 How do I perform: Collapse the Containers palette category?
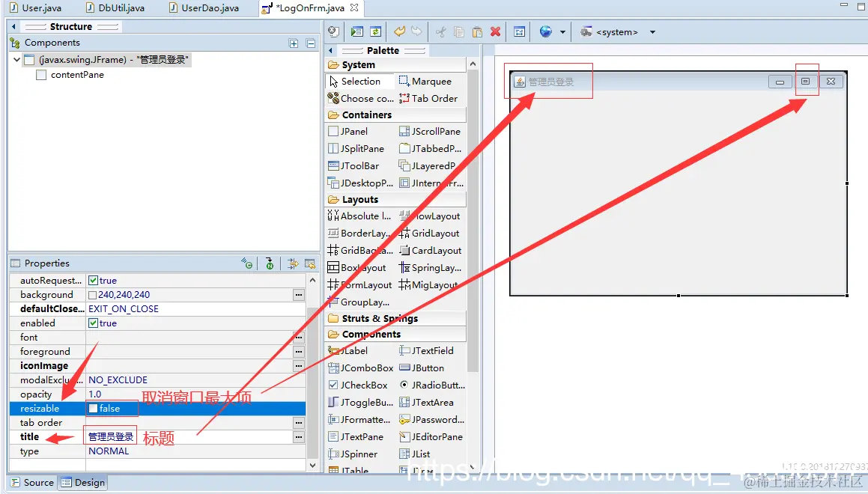(x=395, y=115)
